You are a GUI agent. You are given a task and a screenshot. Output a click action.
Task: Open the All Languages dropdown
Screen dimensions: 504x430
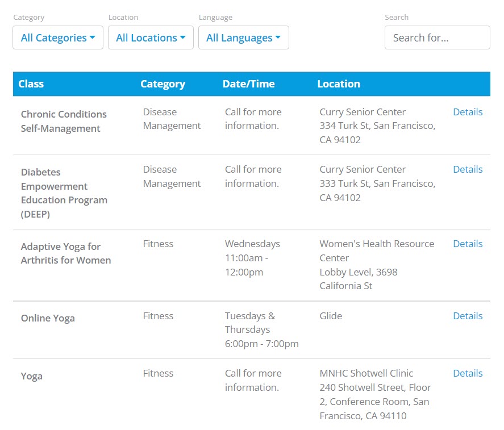pos(243,37)
